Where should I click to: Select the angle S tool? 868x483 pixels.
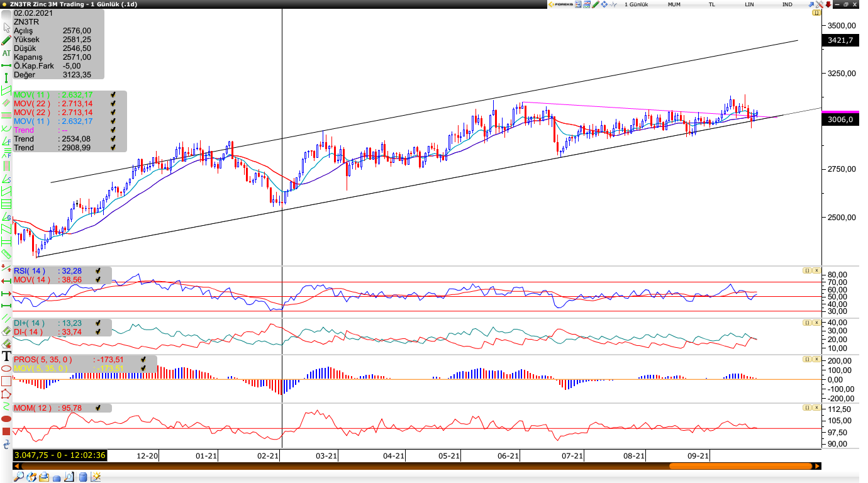(x=6, y=179)
